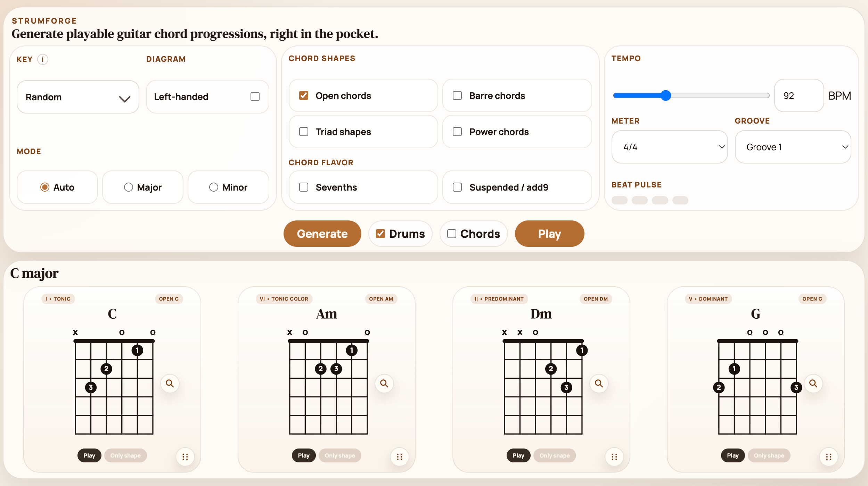This screenshot has width=868, height=486.
Task: Open the Groove 1 dropdown
Action: click(x=793, y=147)
